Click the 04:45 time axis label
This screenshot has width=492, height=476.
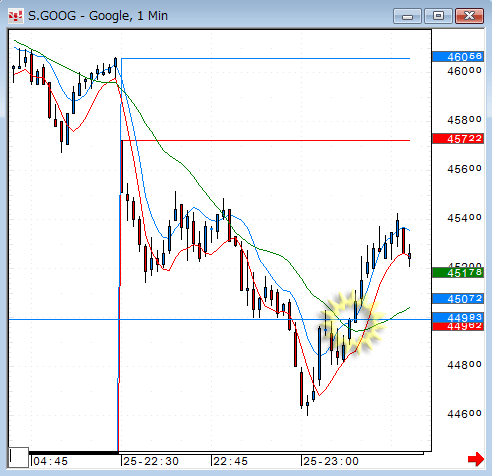point(50,461)
